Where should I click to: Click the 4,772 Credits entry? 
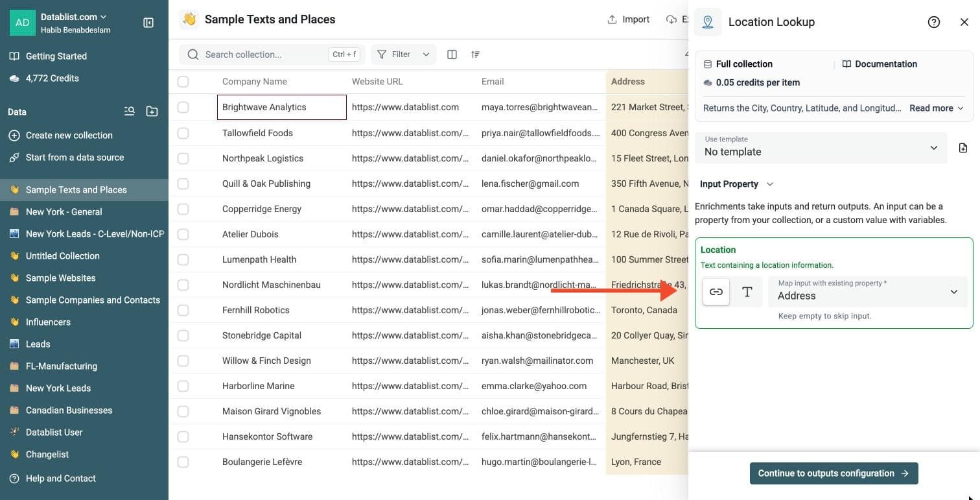coord(52,78)
